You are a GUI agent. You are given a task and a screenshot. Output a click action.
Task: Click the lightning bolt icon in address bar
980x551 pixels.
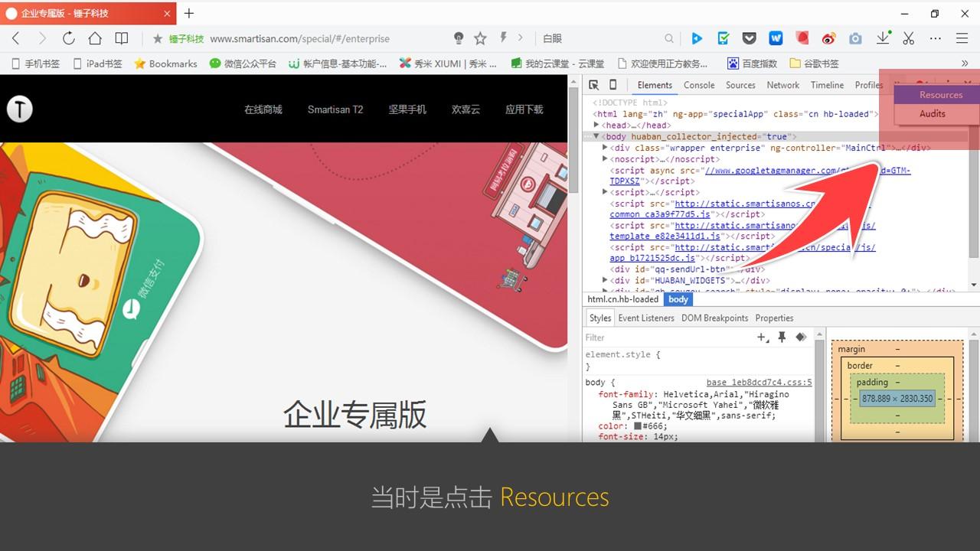coord(503,37)
